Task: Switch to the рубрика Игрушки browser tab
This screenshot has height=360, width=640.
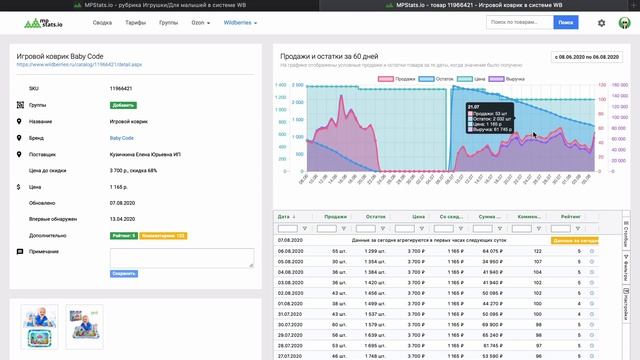Action: pos(160,5)
